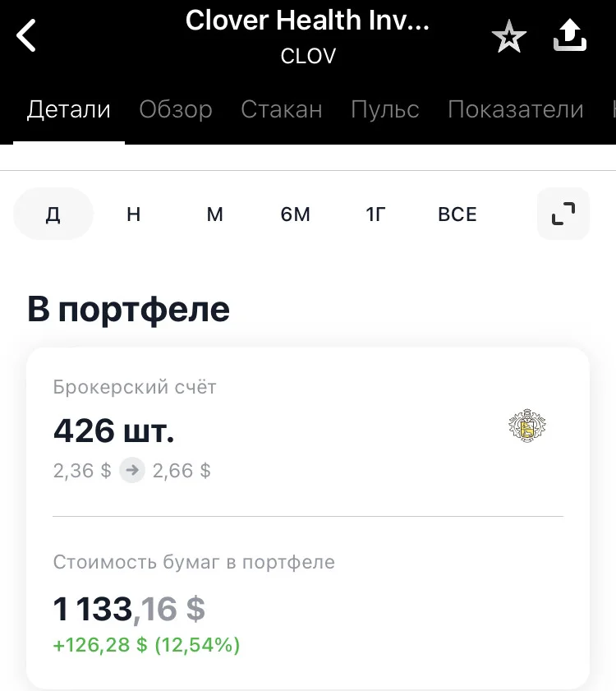Tap the 1 133,16 $ portfolio value
The image size is (616, 691).
129,609
